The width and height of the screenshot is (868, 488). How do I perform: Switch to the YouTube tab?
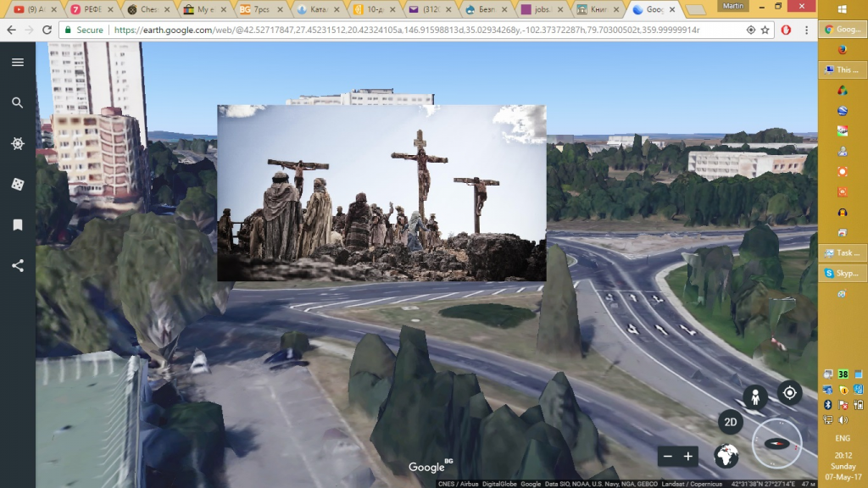tap(35, 9)
